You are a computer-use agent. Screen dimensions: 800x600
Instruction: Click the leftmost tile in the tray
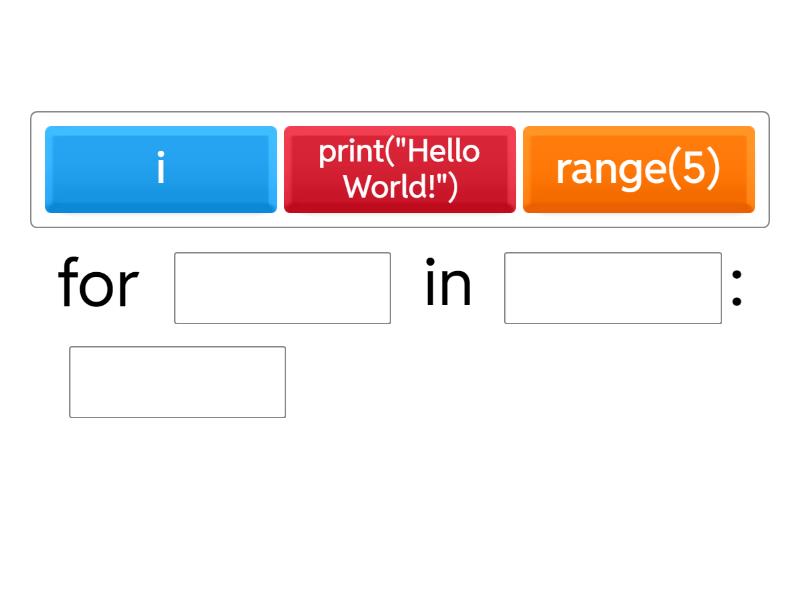(x=160, y=169)
